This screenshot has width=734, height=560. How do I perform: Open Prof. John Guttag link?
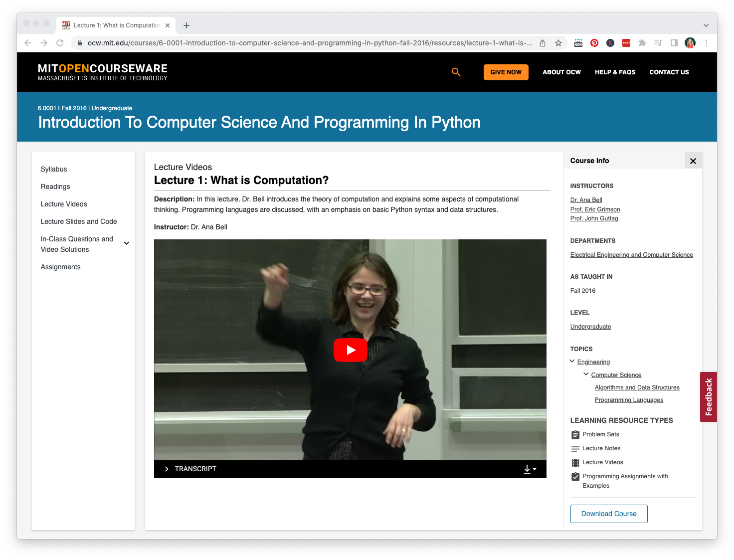click(594, 218)
